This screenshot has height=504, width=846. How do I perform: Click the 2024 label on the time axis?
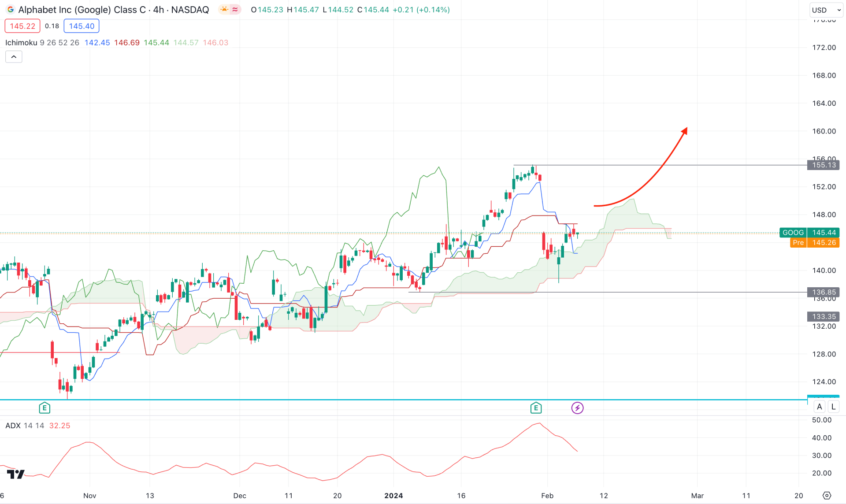[x=393, y=496]
